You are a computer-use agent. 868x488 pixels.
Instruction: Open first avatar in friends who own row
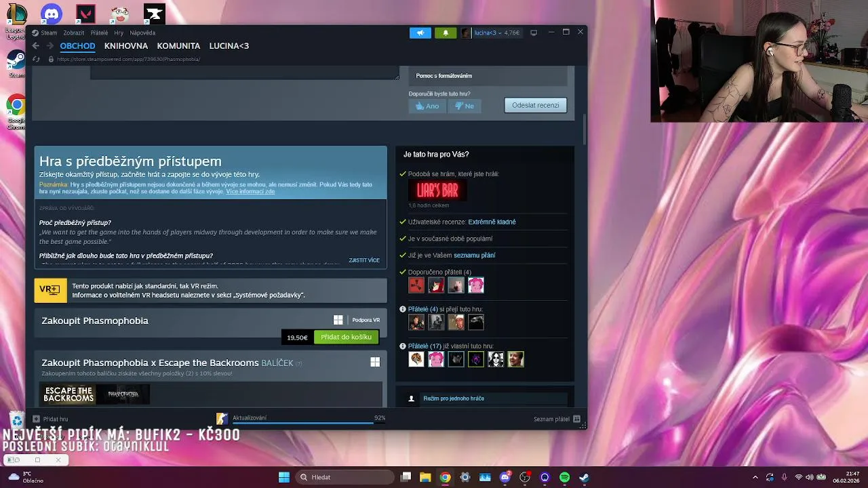(x=416, y=359)
